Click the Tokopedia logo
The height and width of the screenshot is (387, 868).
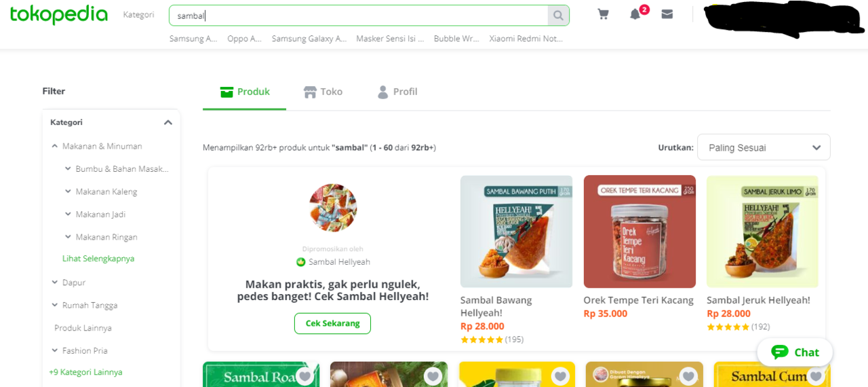click(59, 15)
